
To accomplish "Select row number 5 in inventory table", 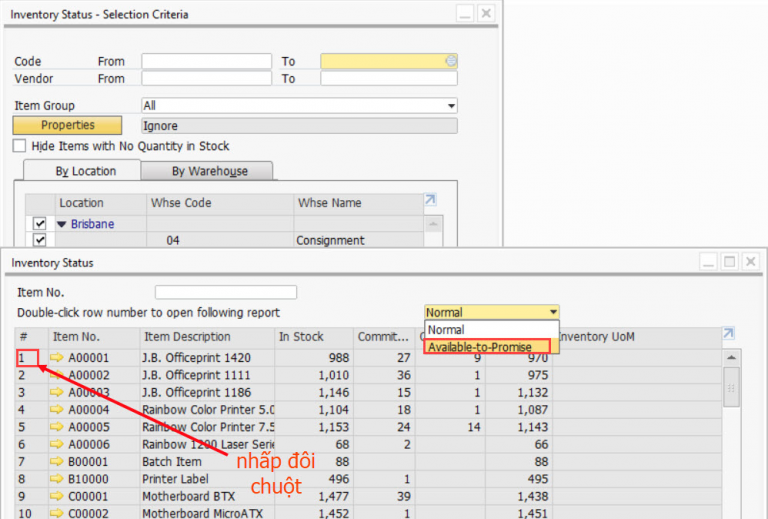I will click(31, 427).
